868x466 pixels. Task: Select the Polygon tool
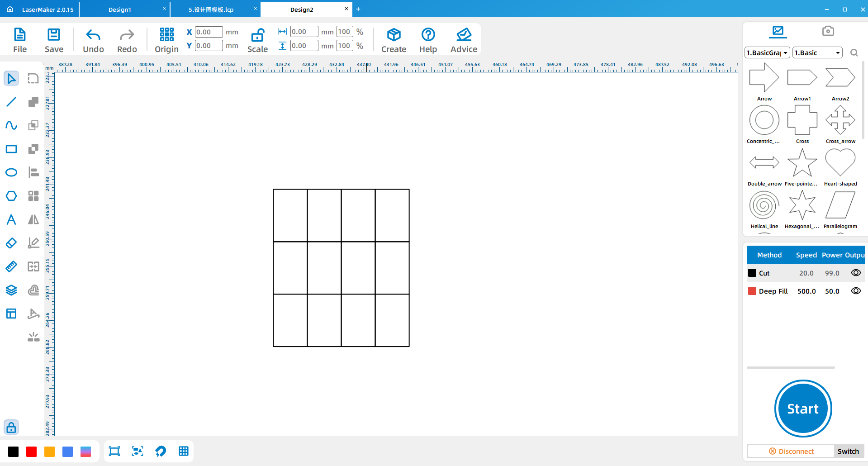(x=11, y=196)
